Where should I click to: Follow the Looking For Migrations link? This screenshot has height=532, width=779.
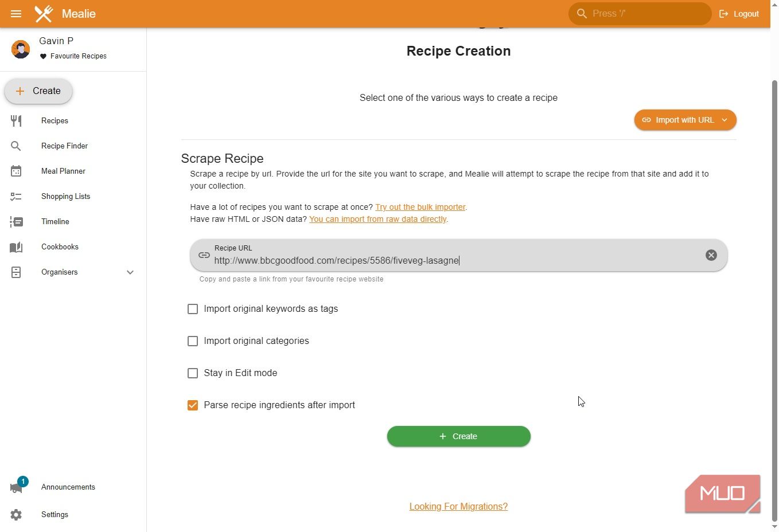tap(458, 506)
